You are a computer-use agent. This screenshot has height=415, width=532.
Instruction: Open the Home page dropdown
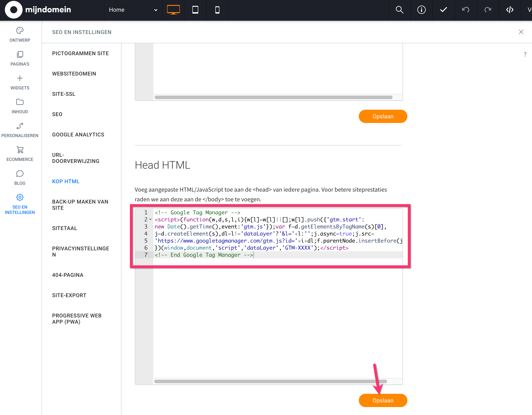133,10
